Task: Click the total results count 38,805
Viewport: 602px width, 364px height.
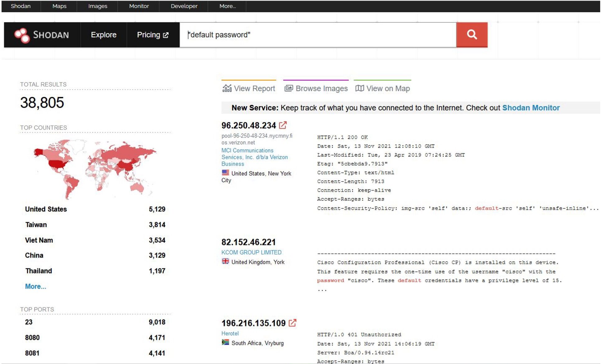Action: (42, 102)
